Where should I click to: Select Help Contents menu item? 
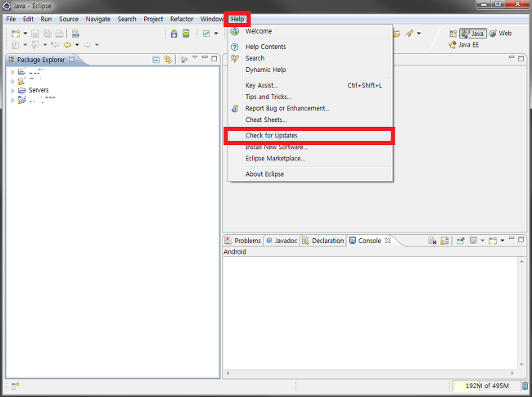310,47
